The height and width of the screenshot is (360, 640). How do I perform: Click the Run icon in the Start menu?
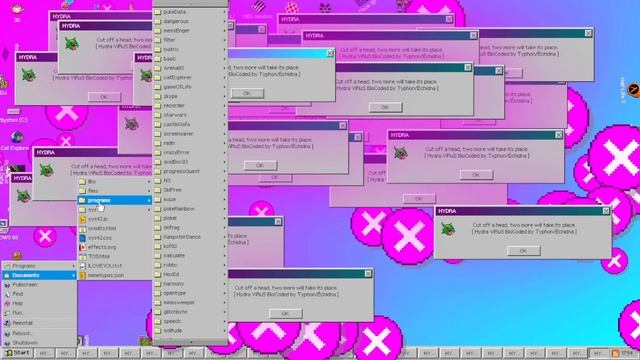click(7, 313)
